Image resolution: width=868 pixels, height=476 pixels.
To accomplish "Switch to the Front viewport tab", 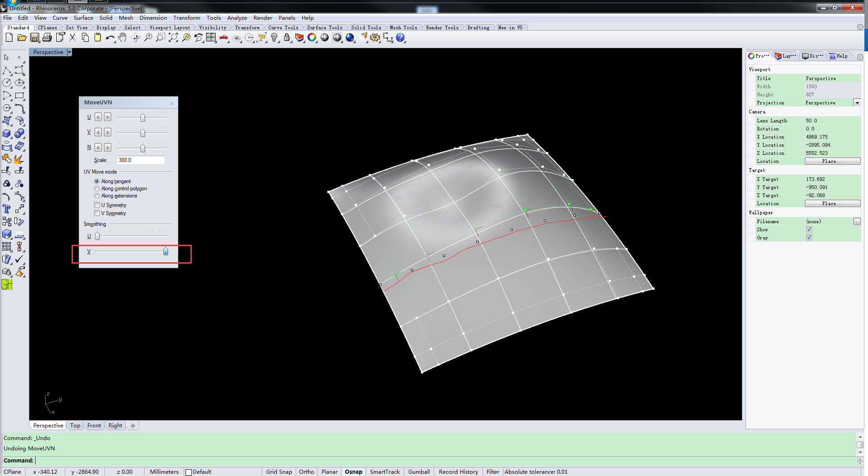I will (x=94, y=426).
